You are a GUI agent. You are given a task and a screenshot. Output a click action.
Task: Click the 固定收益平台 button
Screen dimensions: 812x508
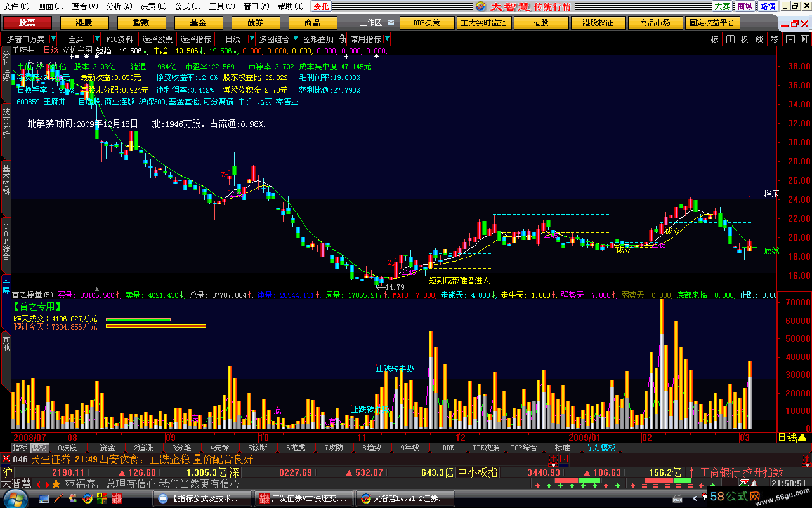[x=712, y=22]
